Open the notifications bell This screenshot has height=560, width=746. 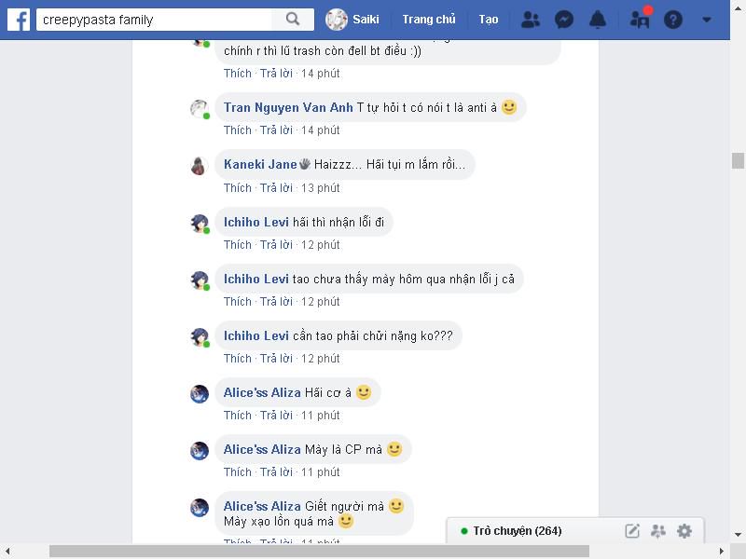click(x=598, y=20)
